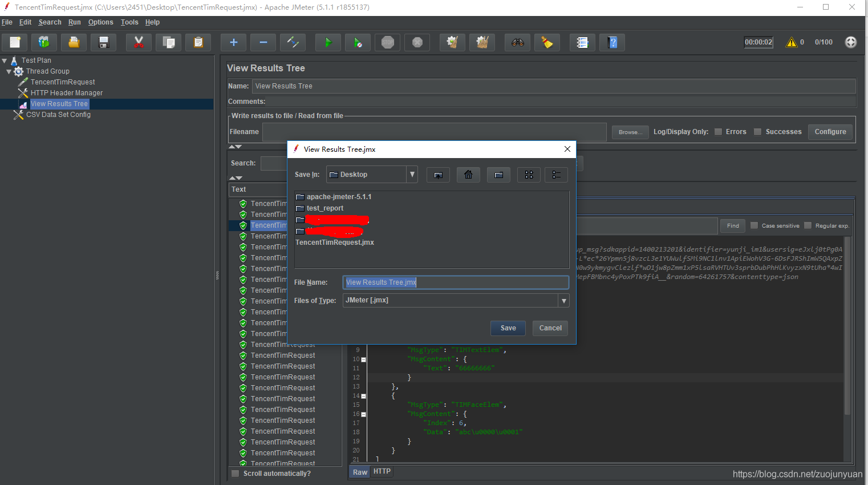Open the Files of Type dropdown
Image resolution: width=868 pixels, height=485 pixels.
(x=564, y=301)
